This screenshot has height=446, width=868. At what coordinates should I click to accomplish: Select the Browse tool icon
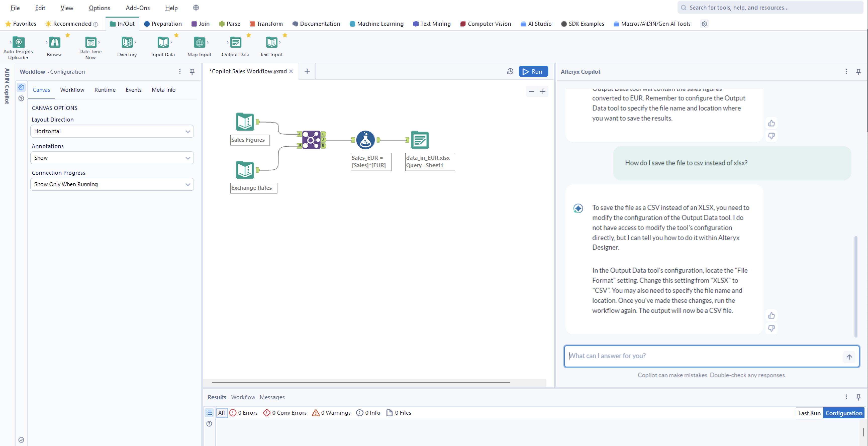(55, 43)
